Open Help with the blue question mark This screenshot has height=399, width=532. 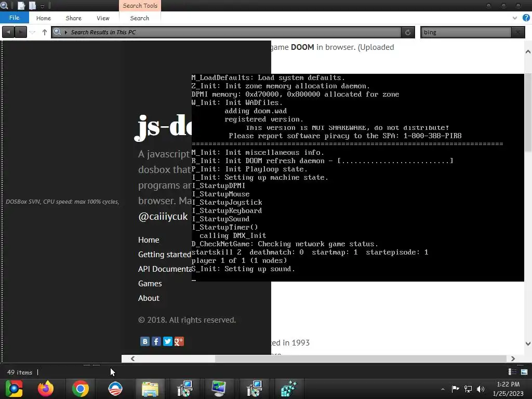[x=526, y=18]
